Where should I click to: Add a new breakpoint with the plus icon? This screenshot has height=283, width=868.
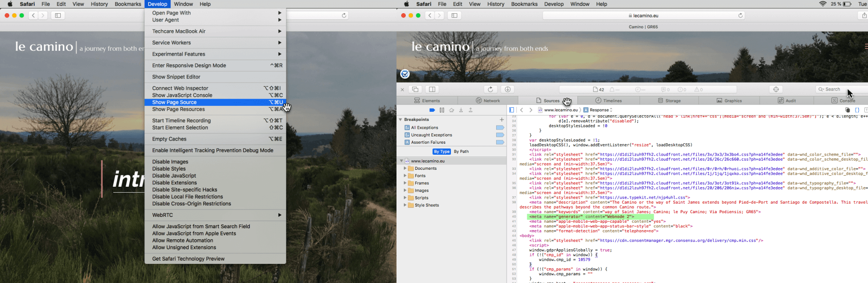click(x=502, y=120)
